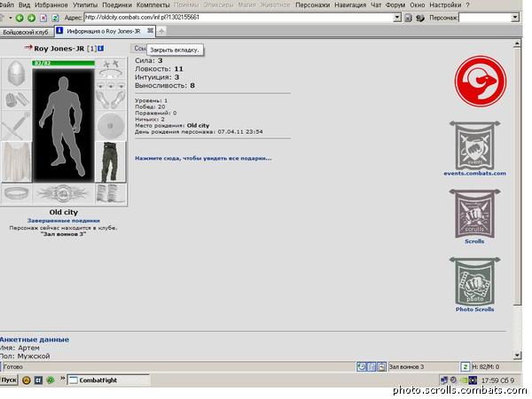Click the Пуск start button
Image resolution: width=532 pixels, height=399 pixels.
pos(9,380)
